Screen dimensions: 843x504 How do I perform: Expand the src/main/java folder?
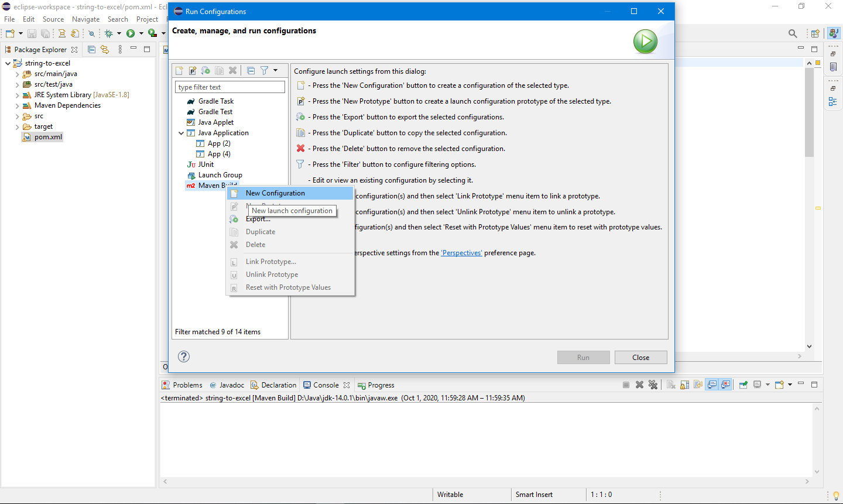click(x=17, y=74)
